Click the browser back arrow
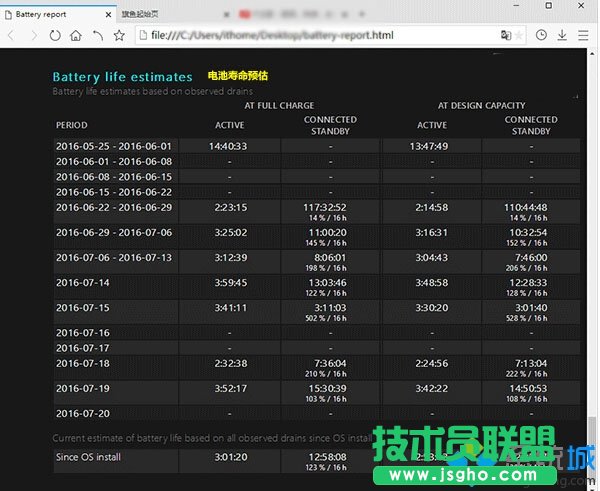 click(11, 36)
